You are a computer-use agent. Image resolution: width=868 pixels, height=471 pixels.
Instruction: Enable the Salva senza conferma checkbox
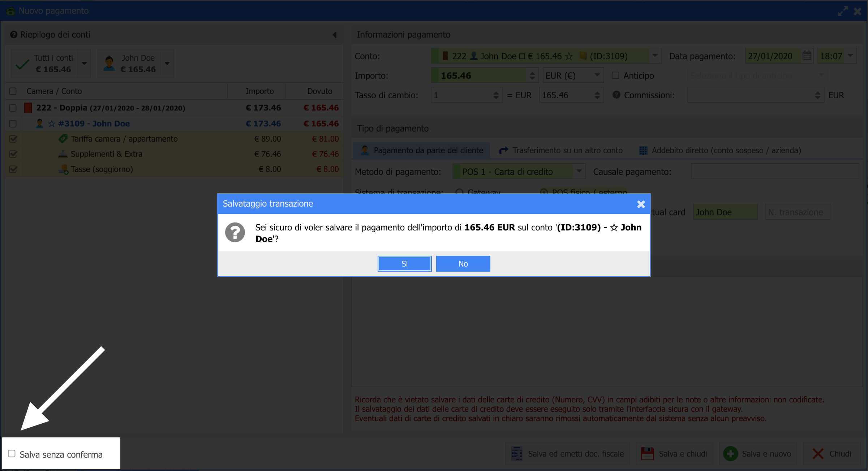click(x=12, y=454)
